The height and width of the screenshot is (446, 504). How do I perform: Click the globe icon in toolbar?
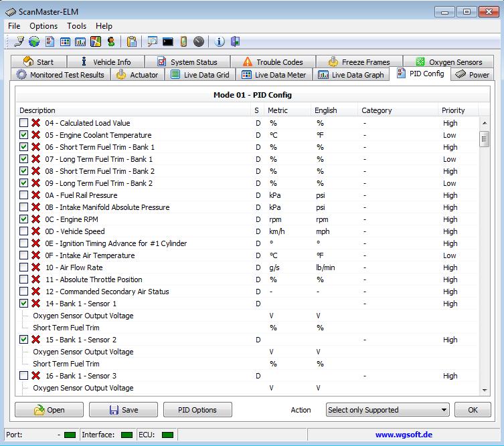point(34,41)
